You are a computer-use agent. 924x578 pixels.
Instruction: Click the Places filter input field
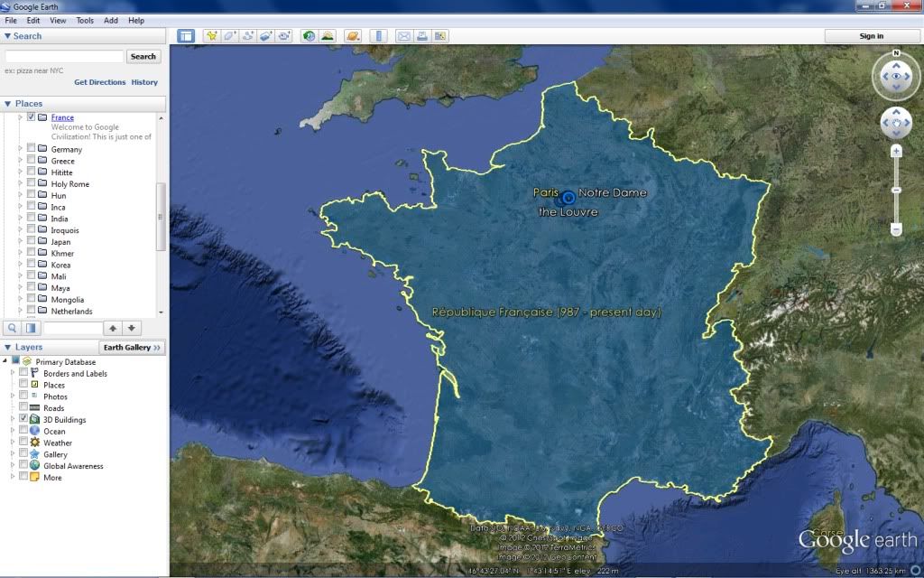tap(73, 328)
